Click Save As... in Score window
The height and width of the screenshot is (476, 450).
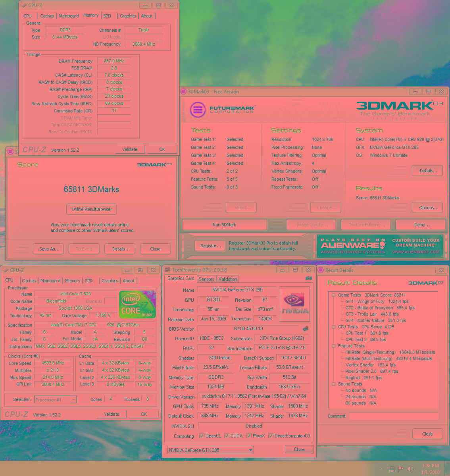48,249
